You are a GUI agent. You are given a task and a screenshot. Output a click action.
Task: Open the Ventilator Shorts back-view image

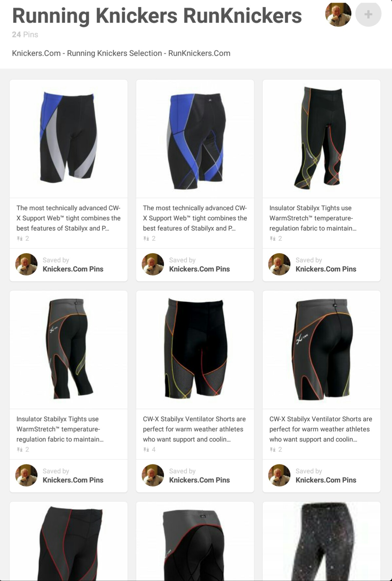(x=322, y=349)
